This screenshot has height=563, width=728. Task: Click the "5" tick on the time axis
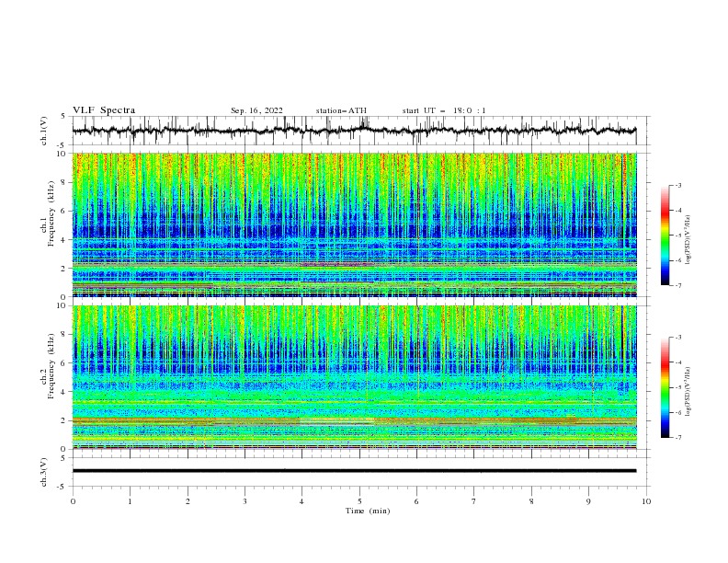(x=359, y=501)
